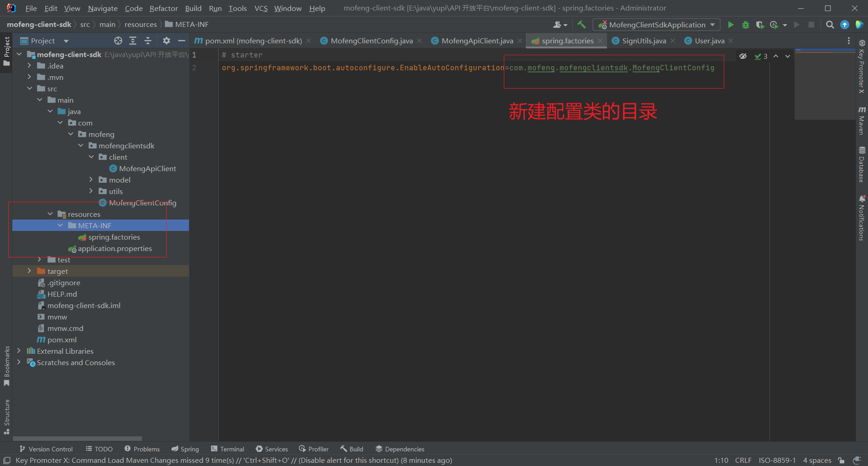Expand all items in Project panel
The width and height of the screenshot is (868, 466).
133,41
